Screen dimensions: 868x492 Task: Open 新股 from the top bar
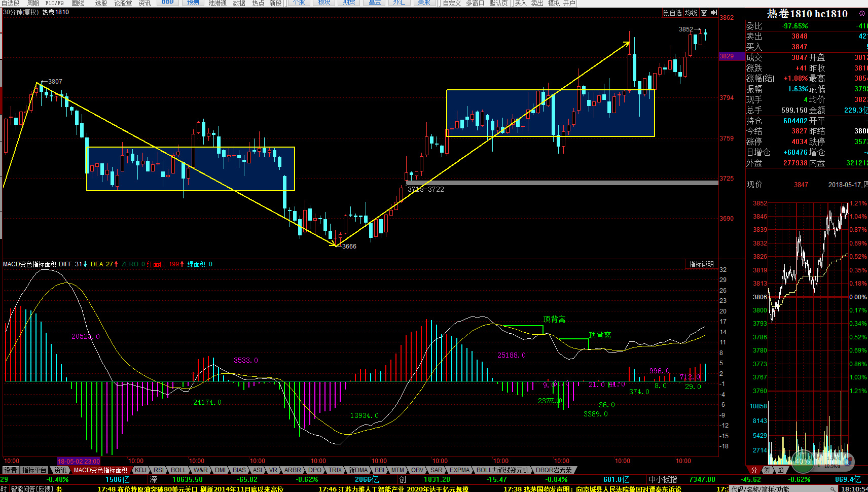276,3
